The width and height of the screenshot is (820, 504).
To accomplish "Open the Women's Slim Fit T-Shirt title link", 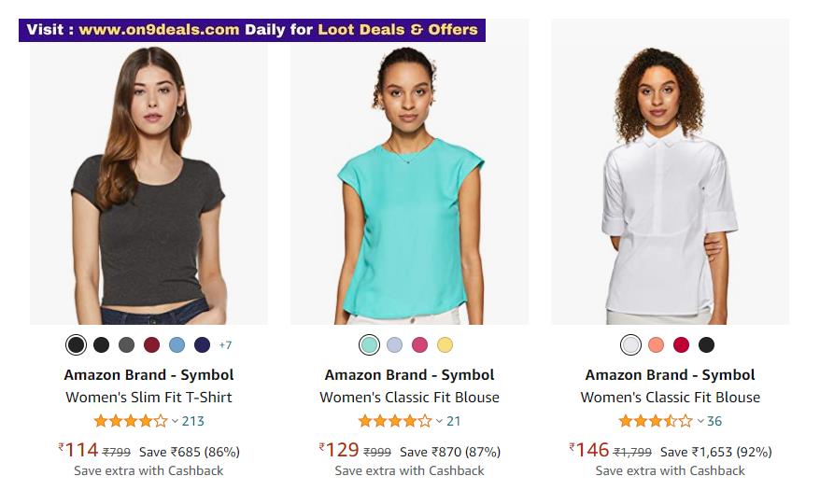I will pyautogui.click(x=148, y=397).
